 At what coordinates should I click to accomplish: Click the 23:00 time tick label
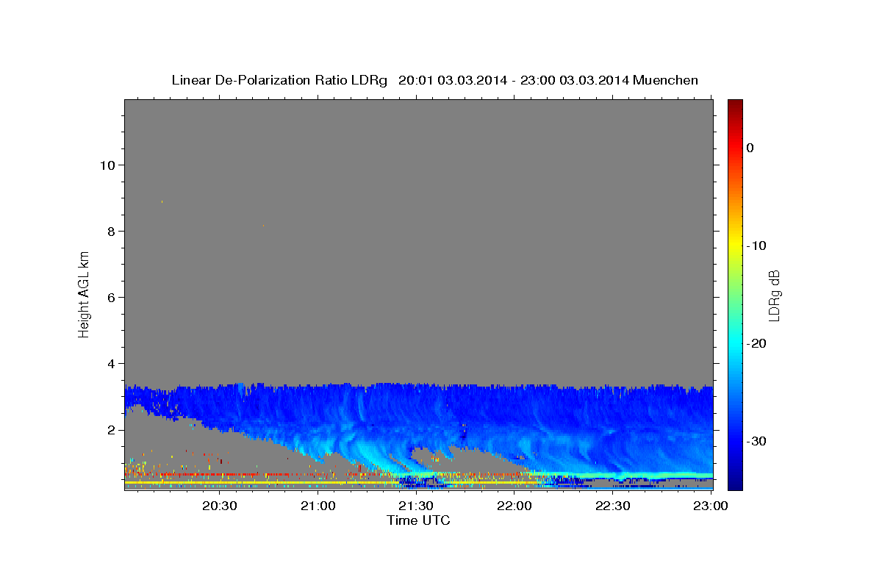711,506
